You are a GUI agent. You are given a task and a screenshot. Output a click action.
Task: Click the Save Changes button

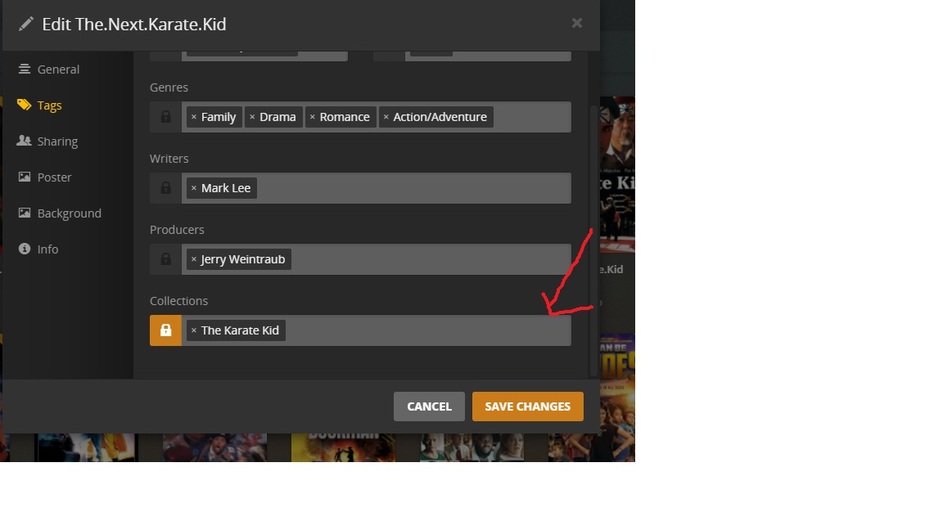point(527,407)
